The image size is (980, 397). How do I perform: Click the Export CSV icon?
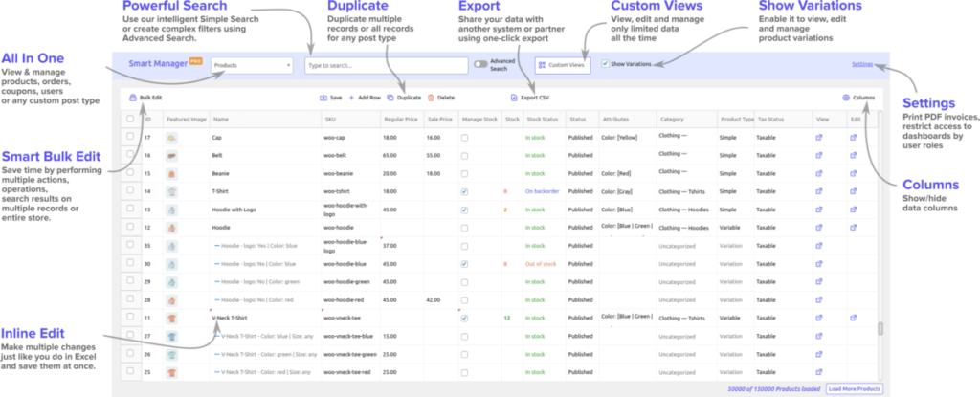[x=513, y=98]
